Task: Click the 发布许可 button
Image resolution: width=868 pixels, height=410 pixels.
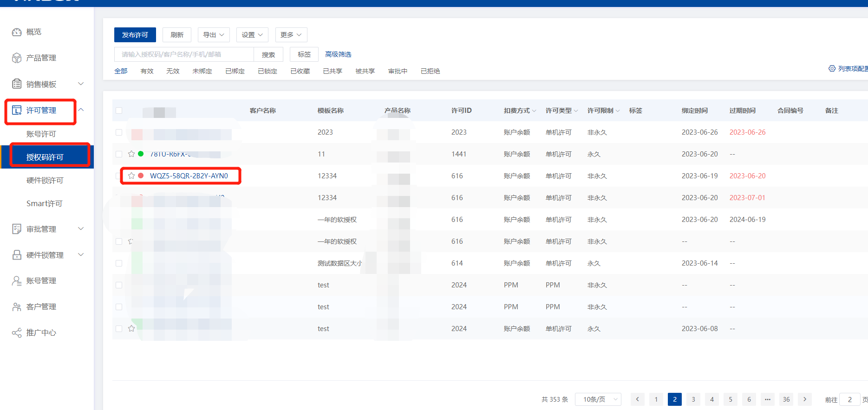Action: click(x=135, y=35)
